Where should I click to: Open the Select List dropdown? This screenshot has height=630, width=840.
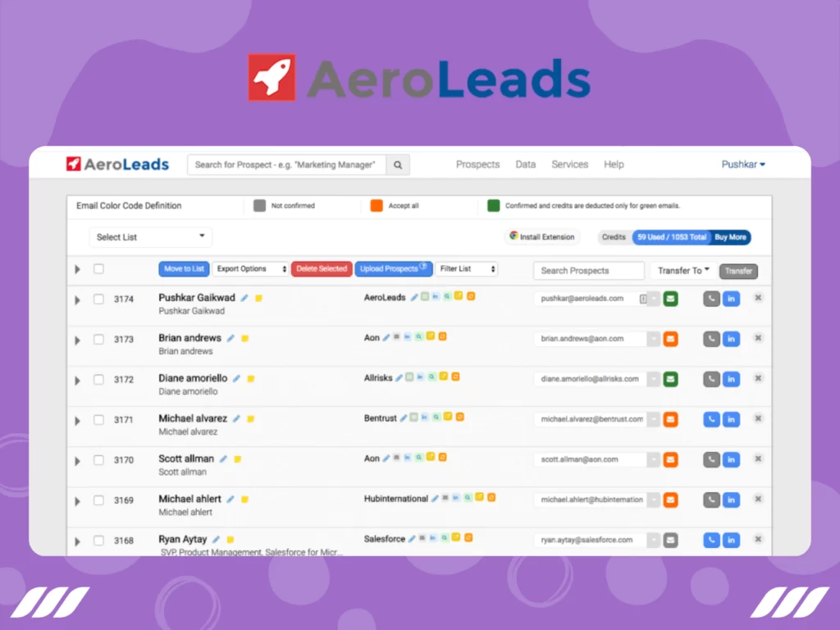pos(150,237)
